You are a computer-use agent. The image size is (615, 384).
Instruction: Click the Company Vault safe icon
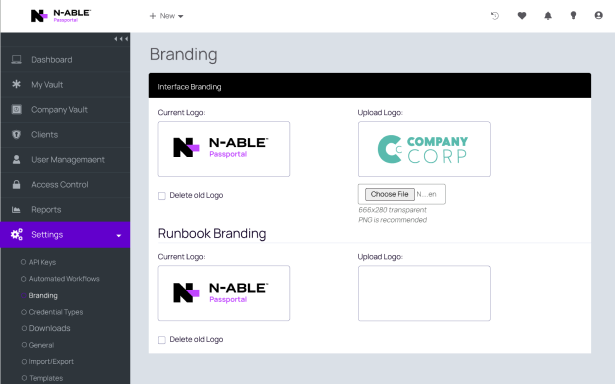[16, 109]
